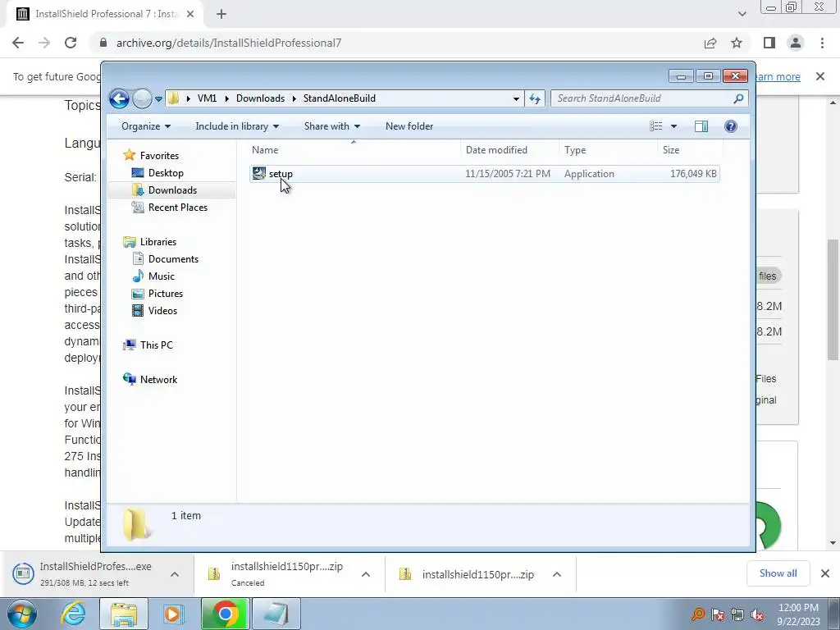The width and height of the screenshot is (840, 630).
Task: Select Network in navigation pane
Action: click(158, 380)
